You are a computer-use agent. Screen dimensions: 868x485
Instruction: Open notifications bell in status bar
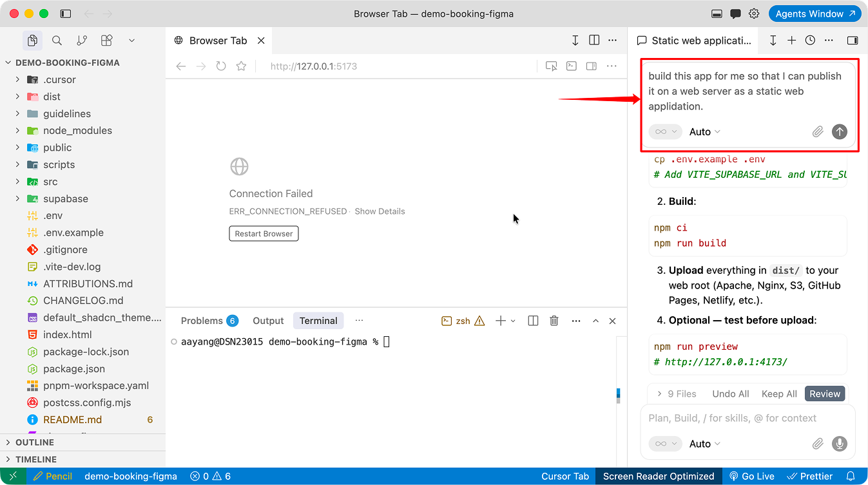(851, 477)
